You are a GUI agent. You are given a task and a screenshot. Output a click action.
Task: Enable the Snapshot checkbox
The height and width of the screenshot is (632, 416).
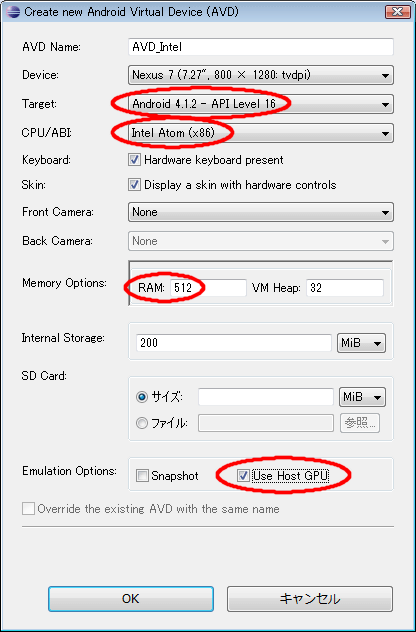pyautogui.click(x=142, y=476)
